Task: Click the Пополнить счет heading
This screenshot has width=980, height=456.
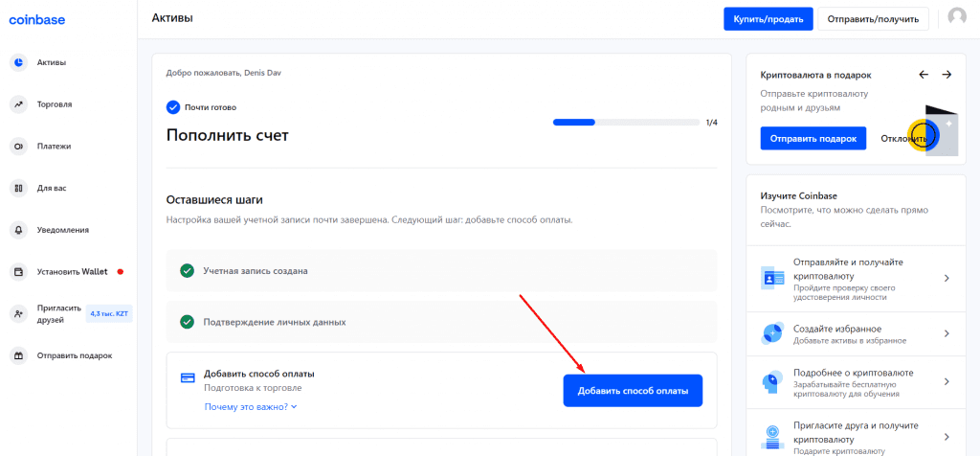Action: tap(228, 134)
